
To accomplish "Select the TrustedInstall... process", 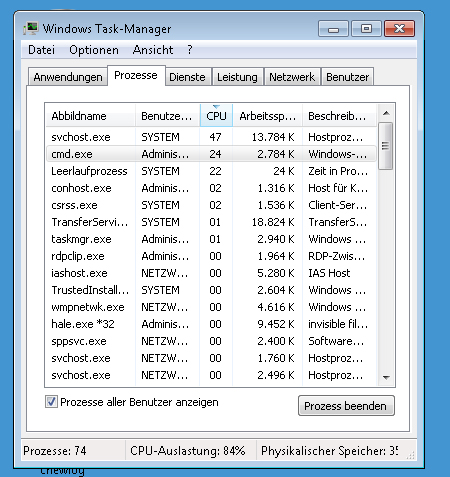I will point(211,290).
